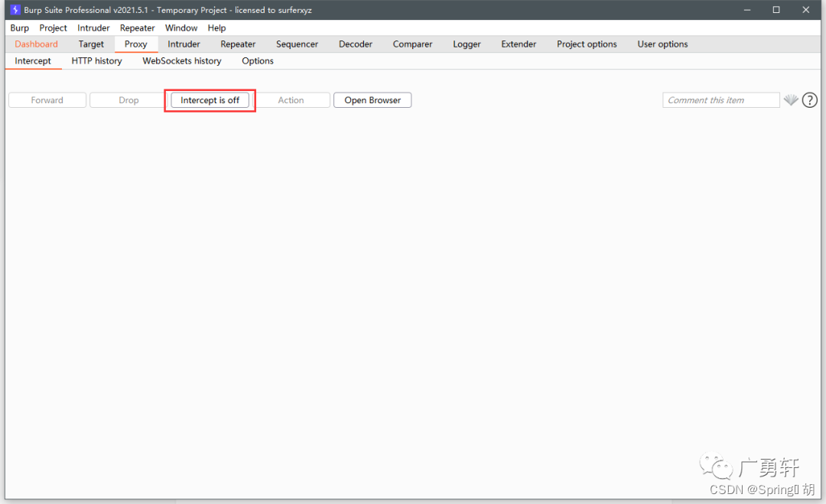Maximize the Burp Suite window

tap(776, 10)
